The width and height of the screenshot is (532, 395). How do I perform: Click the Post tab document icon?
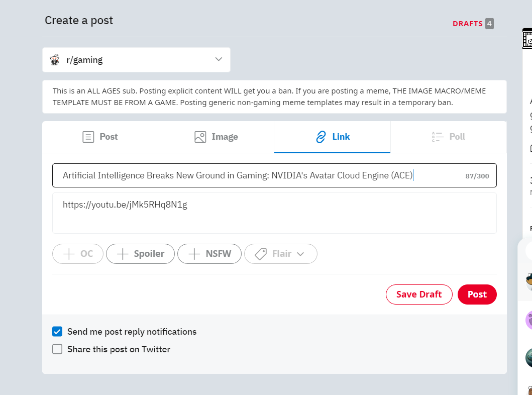coord(88,137)
